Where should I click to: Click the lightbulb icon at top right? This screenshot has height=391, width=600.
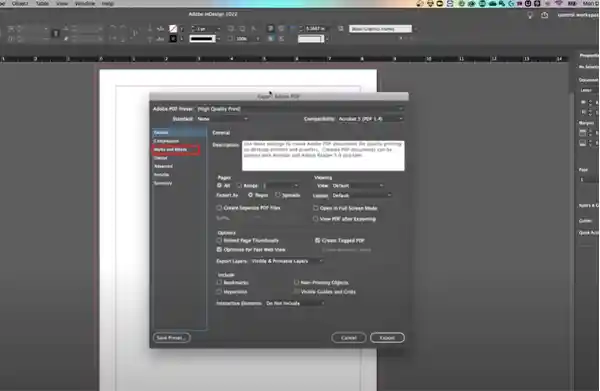click(530, 15)
